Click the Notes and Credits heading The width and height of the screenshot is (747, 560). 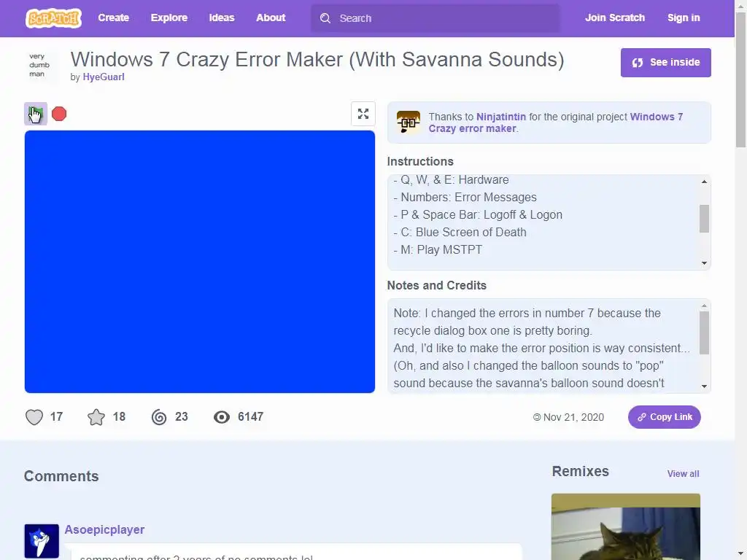pyautogui.click(x=437, y=285)
